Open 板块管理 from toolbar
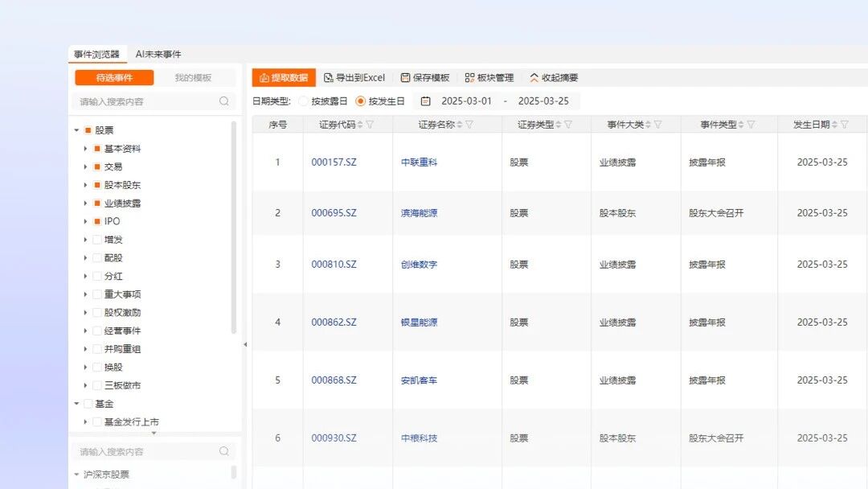868x489 pixels. (x=489, y=77)
